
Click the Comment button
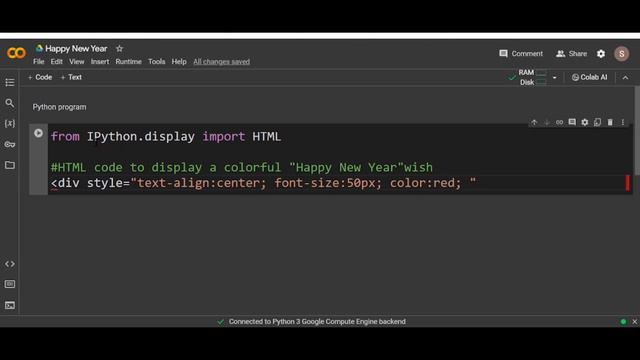[x=521, y=53]
